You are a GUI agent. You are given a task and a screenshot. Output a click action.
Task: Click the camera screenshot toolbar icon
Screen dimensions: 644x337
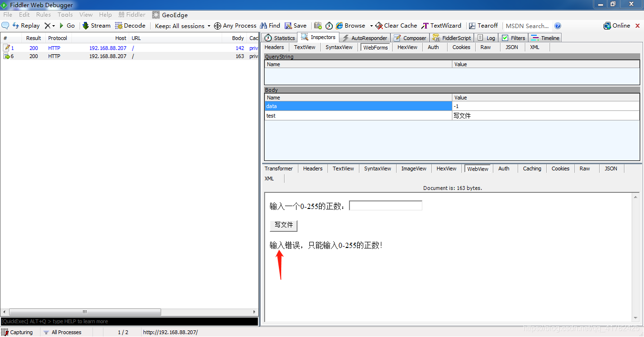[x=318, y=26]
